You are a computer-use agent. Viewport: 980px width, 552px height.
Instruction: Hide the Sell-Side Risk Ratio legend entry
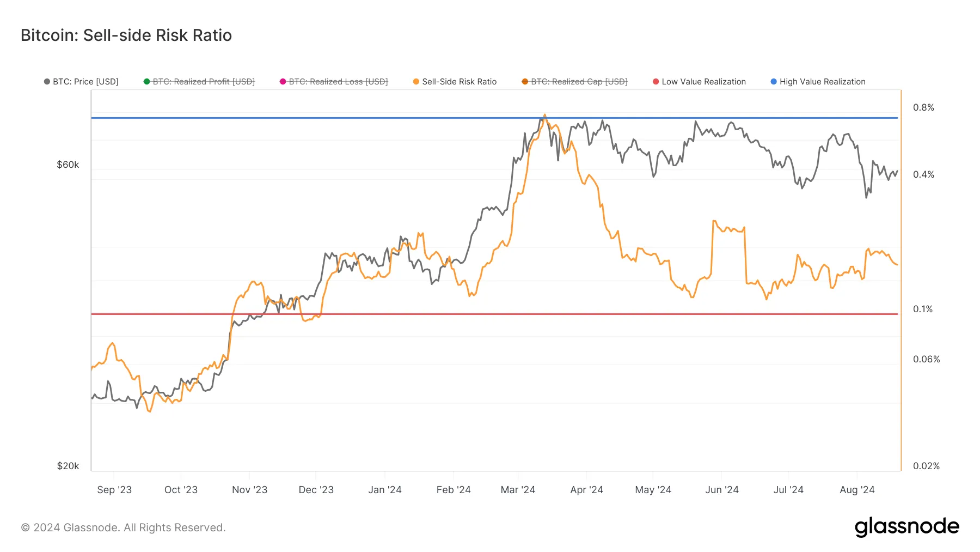coord(460,82)
